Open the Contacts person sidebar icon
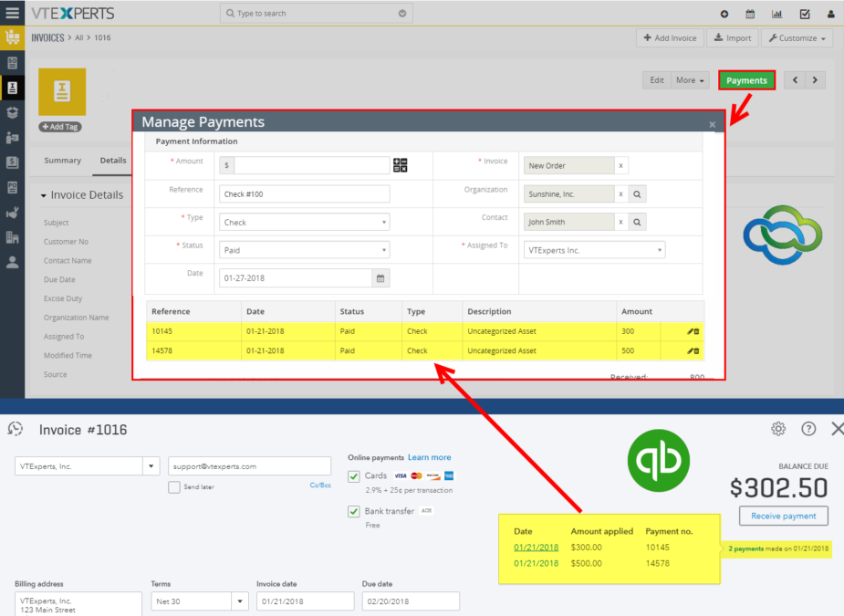This screenshot has height=616, width=844. [13, 262]
